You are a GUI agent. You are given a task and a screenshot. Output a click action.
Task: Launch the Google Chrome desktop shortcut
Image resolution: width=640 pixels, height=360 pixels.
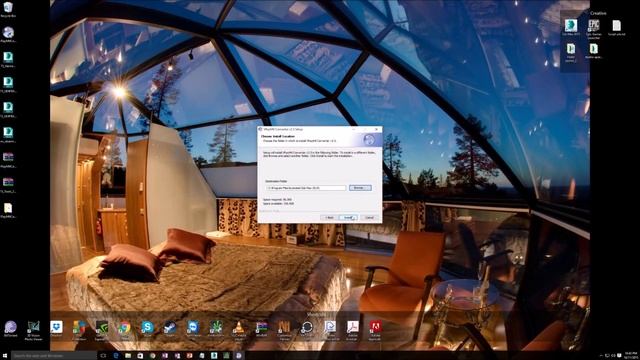pyautogui.click(x=124, y=330)
